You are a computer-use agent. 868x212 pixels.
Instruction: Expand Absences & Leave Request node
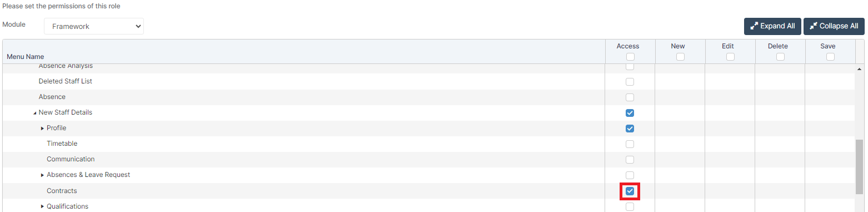[x=42, y=175]
